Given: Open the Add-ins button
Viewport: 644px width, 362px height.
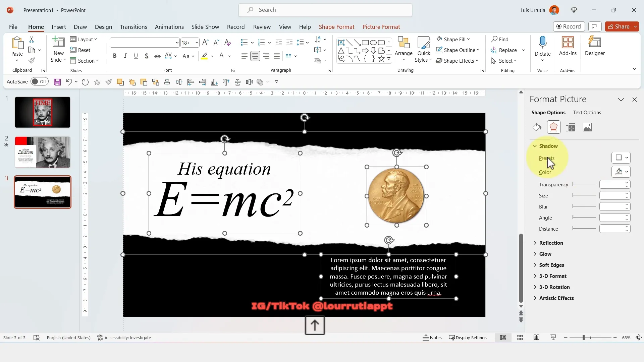Looking at the screenshot, I should [568, 46].
